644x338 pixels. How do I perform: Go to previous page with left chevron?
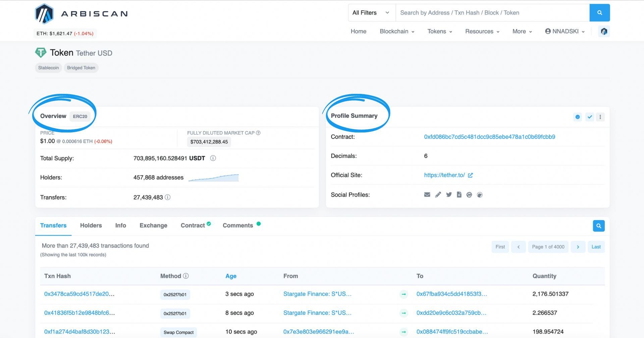coord(519,247)
